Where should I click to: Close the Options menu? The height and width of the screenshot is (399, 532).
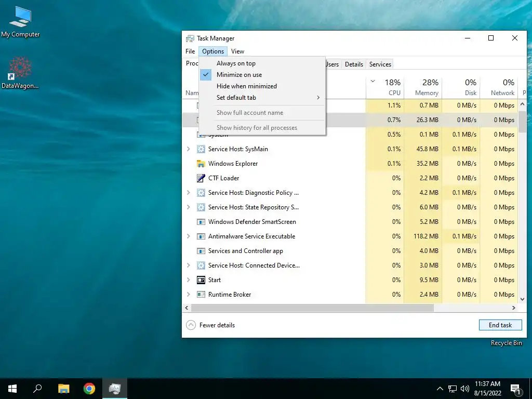coord(212,51)
